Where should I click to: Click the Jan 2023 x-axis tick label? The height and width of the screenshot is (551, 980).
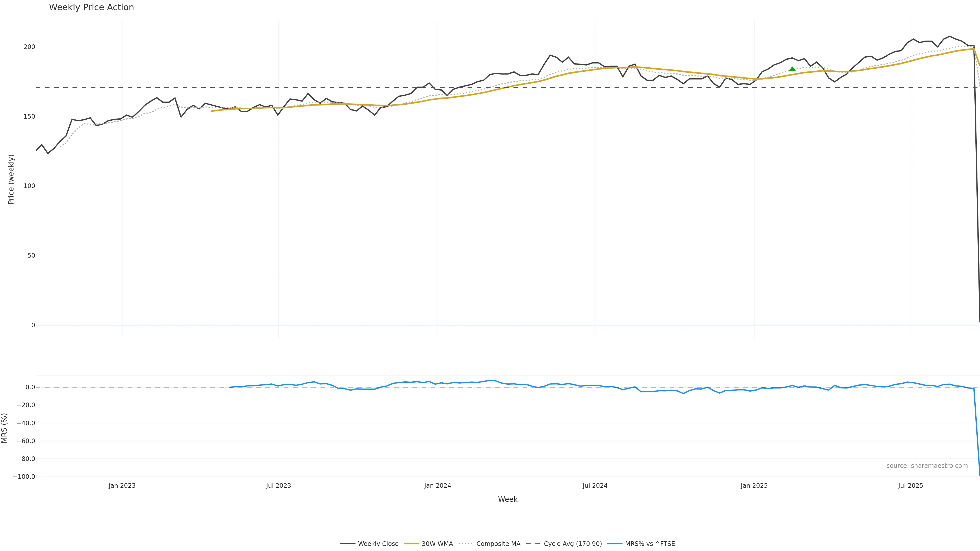(x=122, y=486)
